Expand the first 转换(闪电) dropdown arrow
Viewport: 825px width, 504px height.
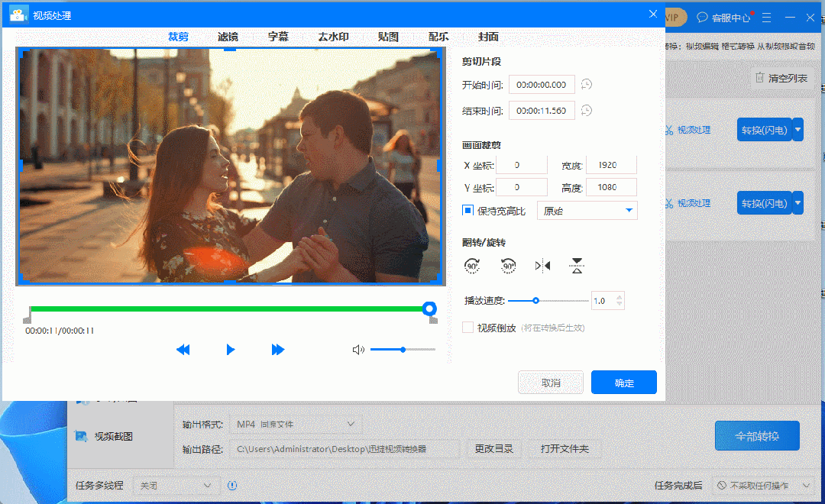tap(798, 130)
